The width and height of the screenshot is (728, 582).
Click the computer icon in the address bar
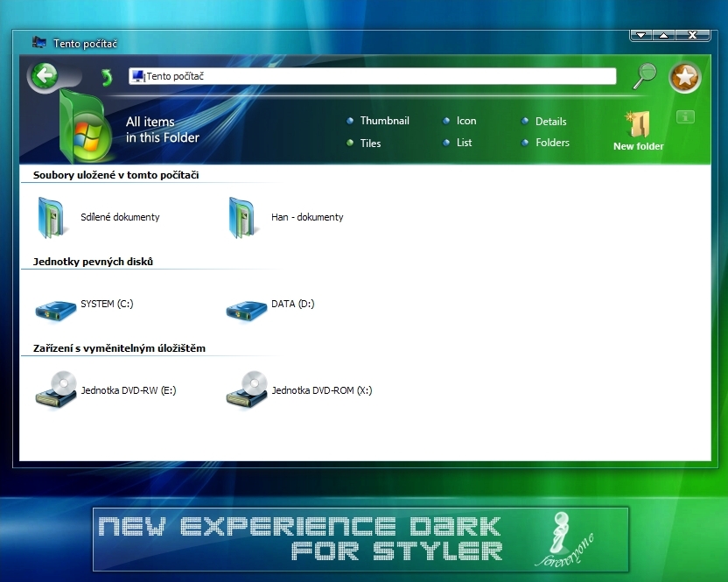coord(138,76)
